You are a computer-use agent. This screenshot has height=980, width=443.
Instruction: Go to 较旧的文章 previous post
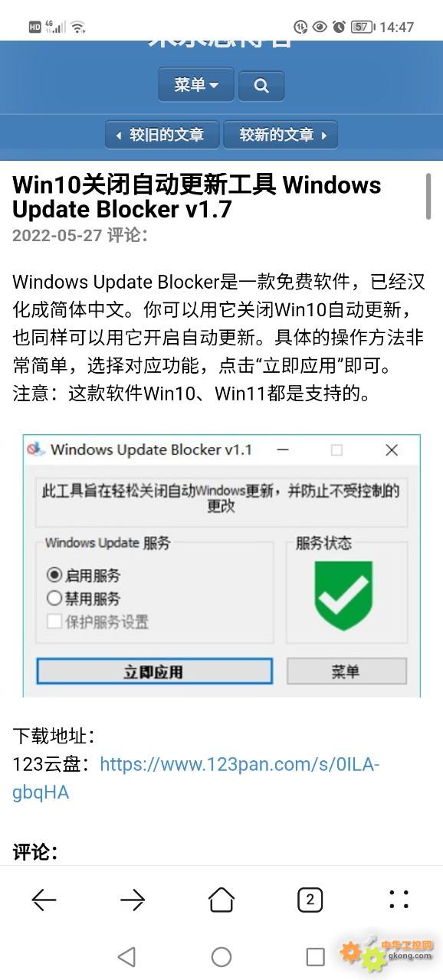(162, 135)
